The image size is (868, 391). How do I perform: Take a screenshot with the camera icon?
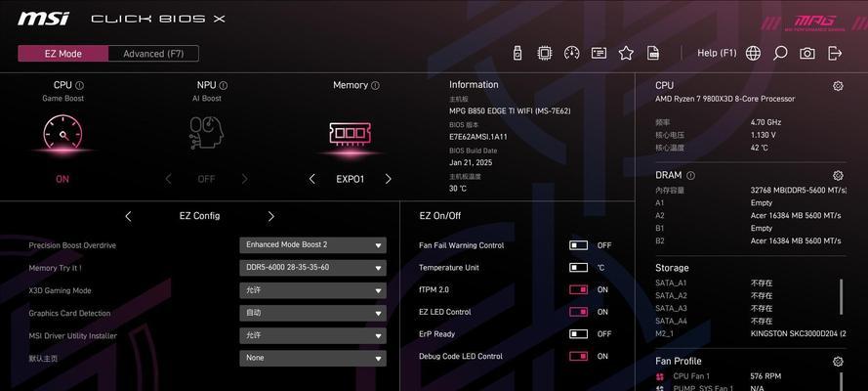pos(807,53)
